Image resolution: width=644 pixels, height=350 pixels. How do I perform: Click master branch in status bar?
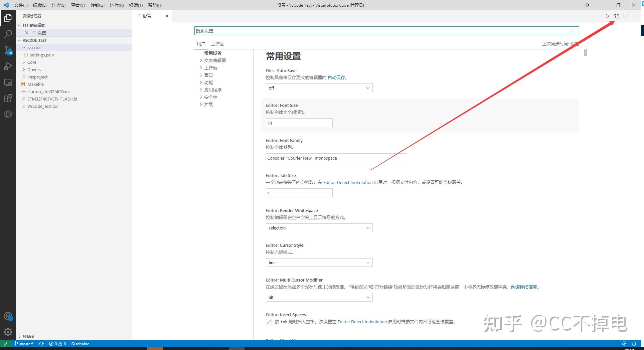pyautogui.click(x=24, y=344)
